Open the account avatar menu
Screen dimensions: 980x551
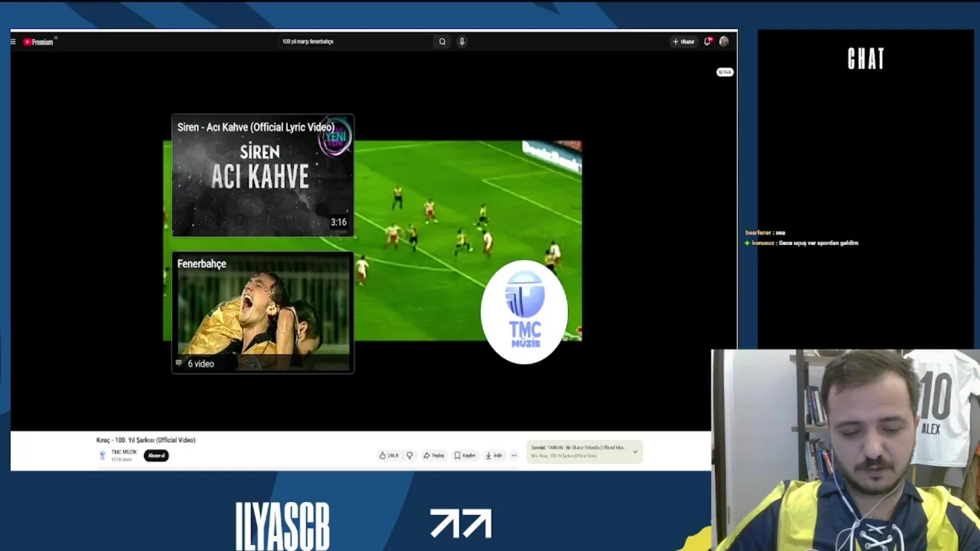(x=724, y=42)
